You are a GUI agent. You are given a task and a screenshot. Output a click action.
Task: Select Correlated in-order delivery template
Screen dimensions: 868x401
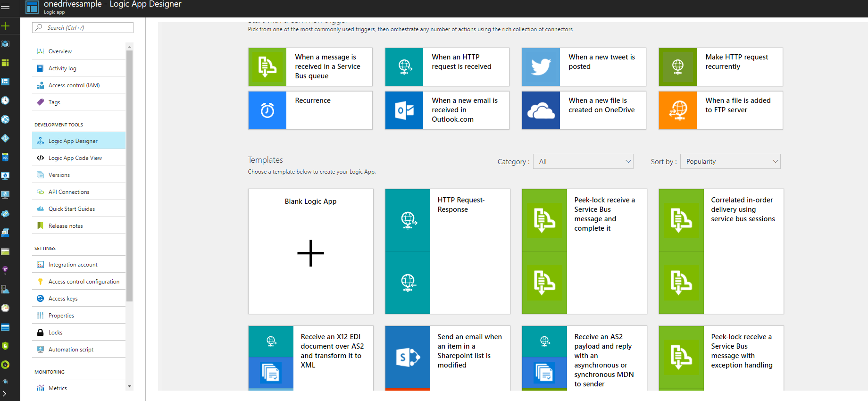click(x=721, y=251)
